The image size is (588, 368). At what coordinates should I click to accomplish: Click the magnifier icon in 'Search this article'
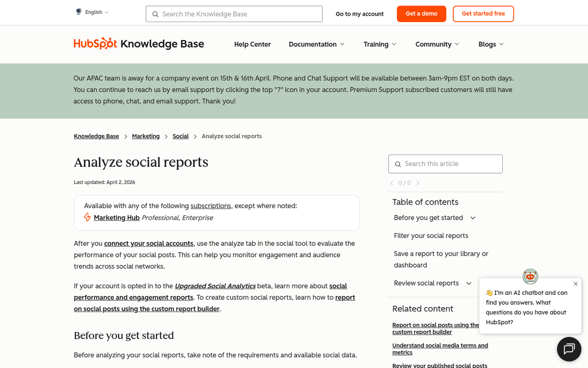click(398, 164)
